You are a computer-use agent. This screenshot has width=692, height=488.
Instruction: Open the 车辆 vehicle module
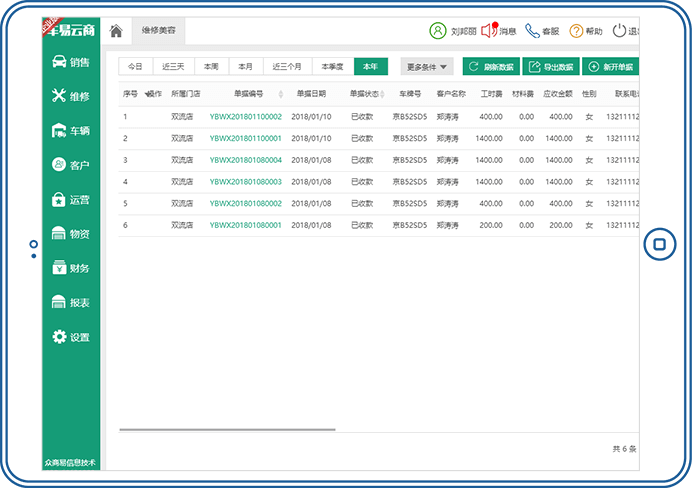click(x=71, y=131)
